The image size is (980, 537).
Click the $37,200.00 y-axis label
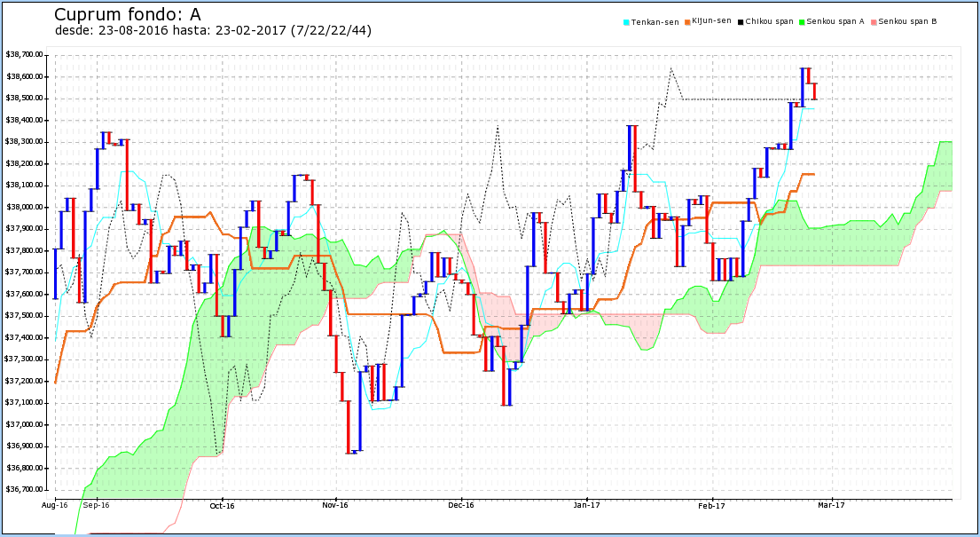click(24, 381)
